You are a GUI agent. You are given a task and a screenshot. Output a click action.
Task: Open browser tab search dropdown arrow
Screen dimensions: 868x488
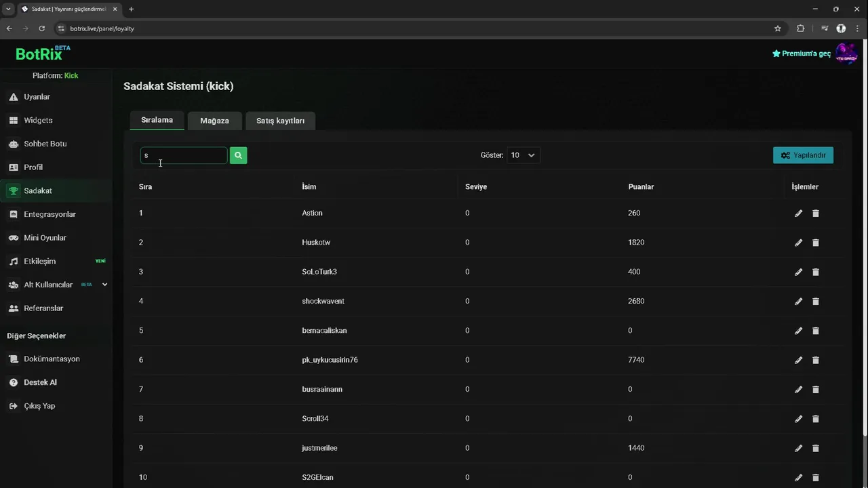click(x=8, y=9)
